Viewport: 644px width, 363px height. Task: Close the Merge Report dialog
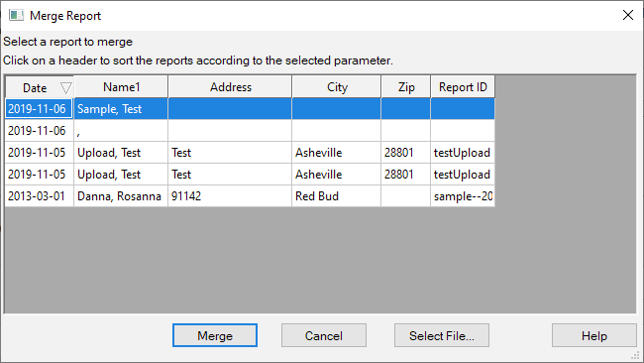pos(627,15)
